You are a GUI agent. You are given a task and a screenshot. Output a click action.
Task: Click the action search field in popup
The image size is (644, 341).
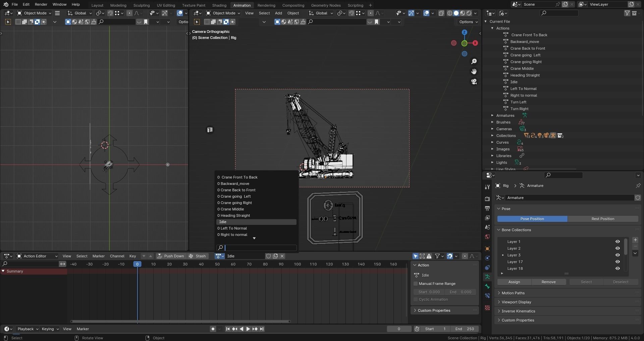pos(257,248)
